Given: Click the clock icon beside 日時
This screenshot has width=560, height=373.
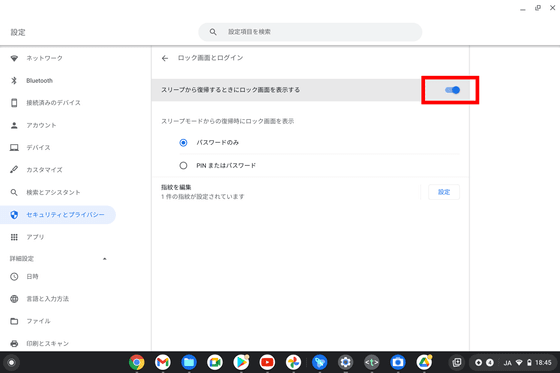Looking at the screenshot, I should tap(14, 277).
